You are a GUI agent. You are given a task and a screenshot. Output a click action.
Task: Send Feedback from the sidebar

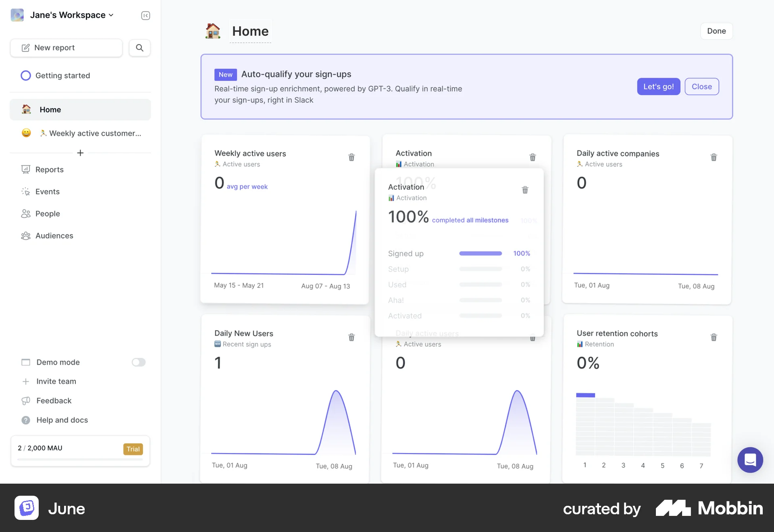[53, 401]
